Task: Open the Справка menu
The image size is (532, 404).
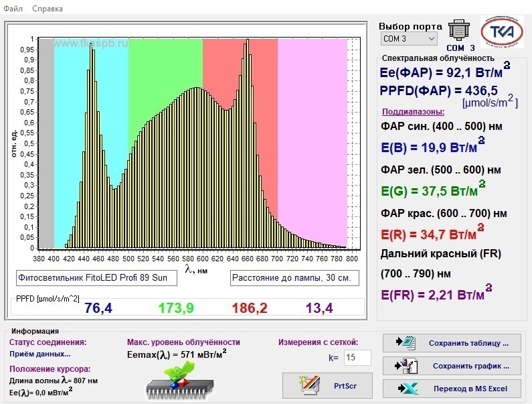Action: tap(47, 9)
